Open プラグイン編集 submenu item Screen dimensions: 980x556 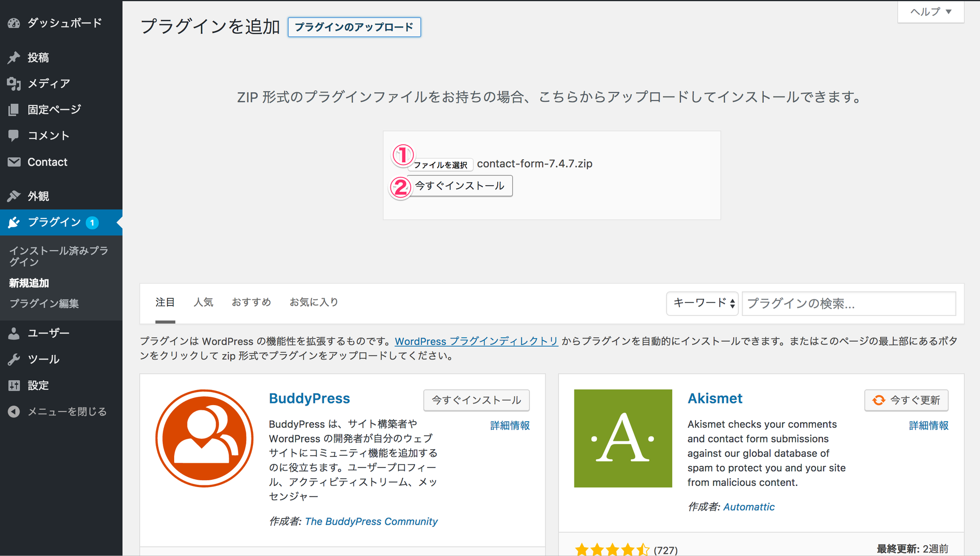[x=44, y=303]
